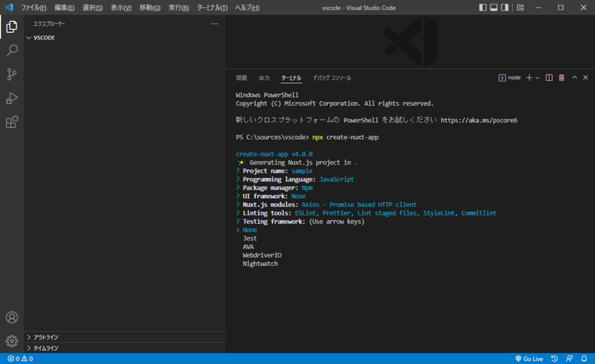The width and height of the screenshot is (595, 364).
Task: Kill terminal with trash icon
Action: pos(562,78)
